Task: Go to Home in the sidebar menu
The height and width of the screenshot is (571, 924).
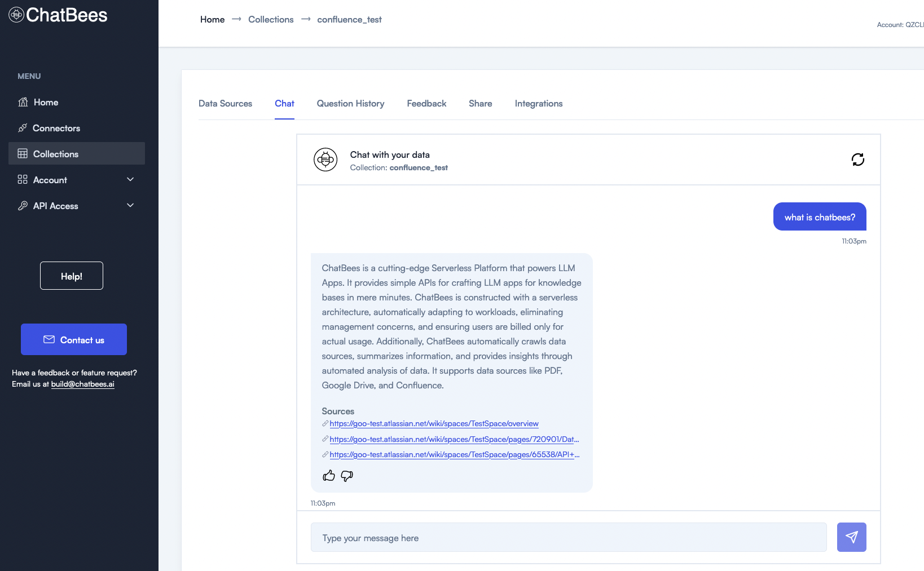Action: (77, 102)
